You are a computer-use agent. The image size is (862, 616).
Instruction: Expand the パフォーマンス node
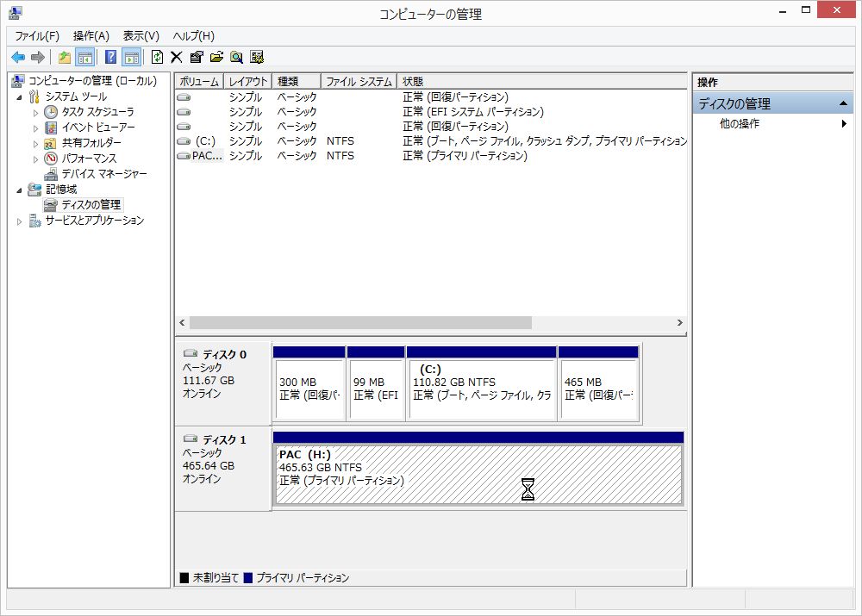pyautogui.click(x=35, y=159)
